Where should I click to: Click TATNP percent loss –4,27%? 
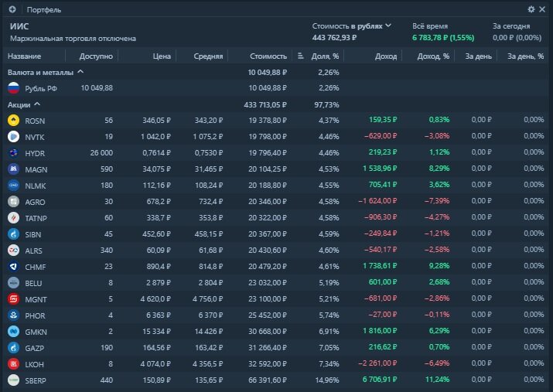tap(437, 216)
